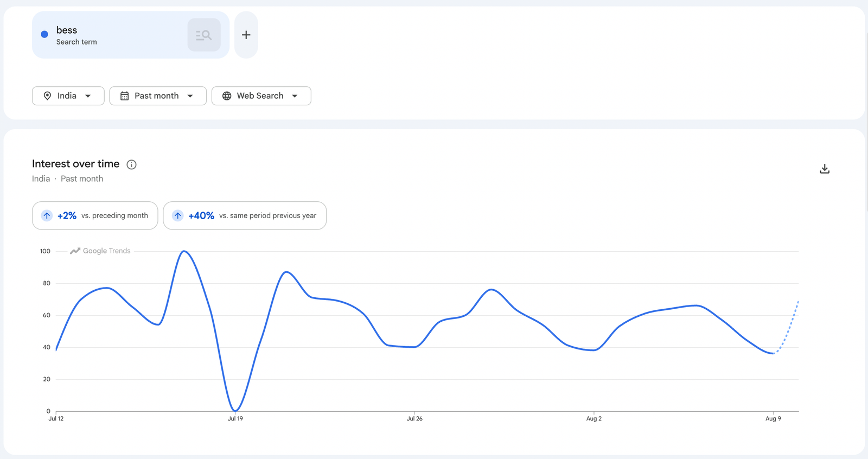The image size is (868, 459).
Task: Click the location pin icon in India filter
Action: tap(47, 96)
